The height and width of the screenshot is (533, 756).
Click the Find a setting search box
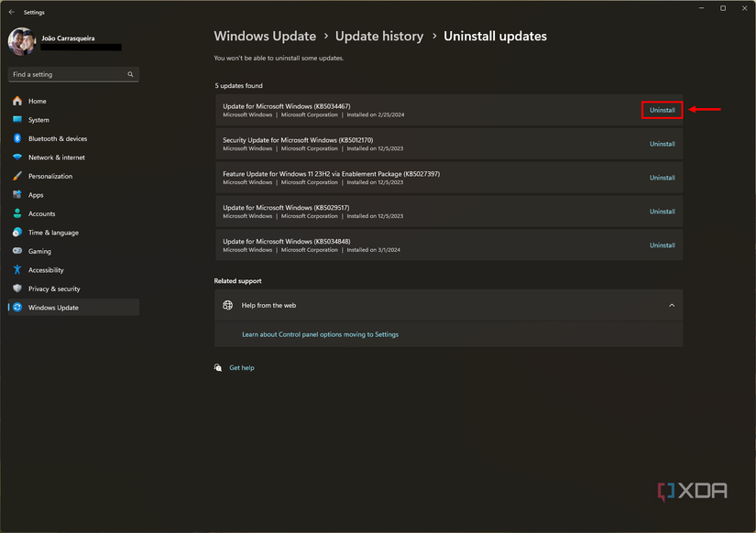(x=74, y=74)
